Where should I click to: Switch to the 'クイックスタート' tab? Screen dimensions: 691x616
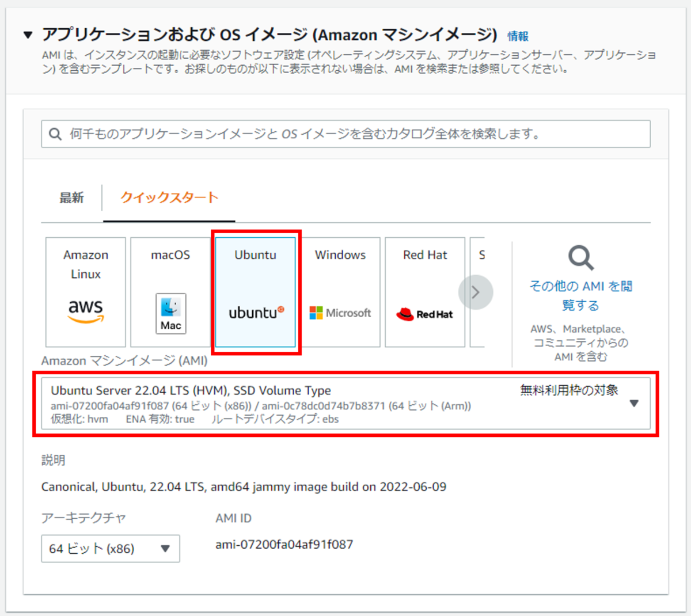[169, 197]
